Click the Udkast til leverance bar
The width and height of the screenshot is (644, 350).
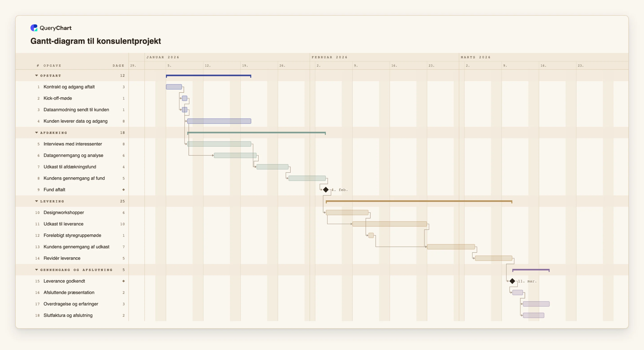click(390, 224)
